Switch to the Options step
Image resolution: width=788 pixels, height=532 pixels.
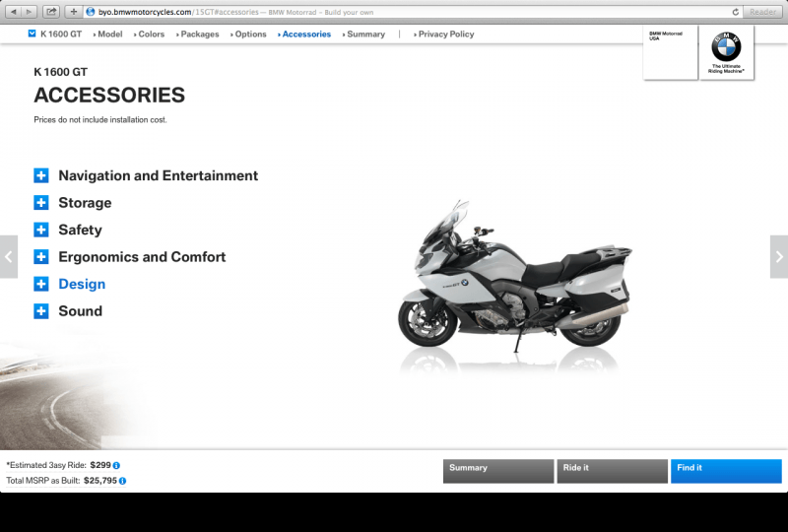tap(248, 34)
